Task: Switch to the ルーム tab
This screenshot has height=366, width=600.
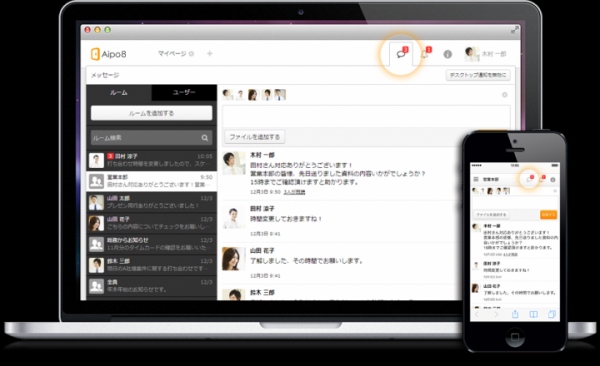Action: coord(119,93)
